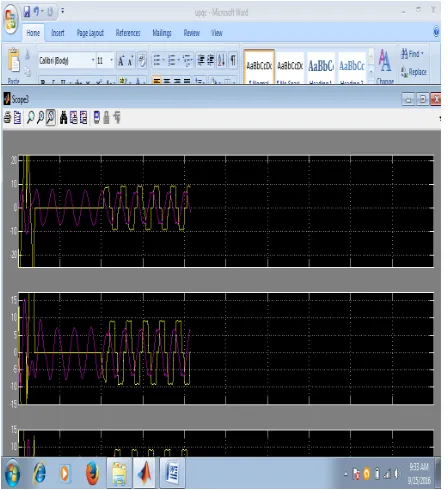Viewport: 448px width, 490px height.
Task: Click the Numbering list icon
Action: click(x=171, y=61)
